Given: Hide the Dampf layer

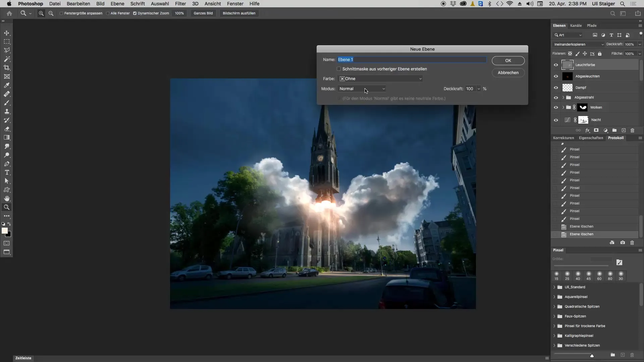Looking at the screenshot, I should [x=556, y=88].
